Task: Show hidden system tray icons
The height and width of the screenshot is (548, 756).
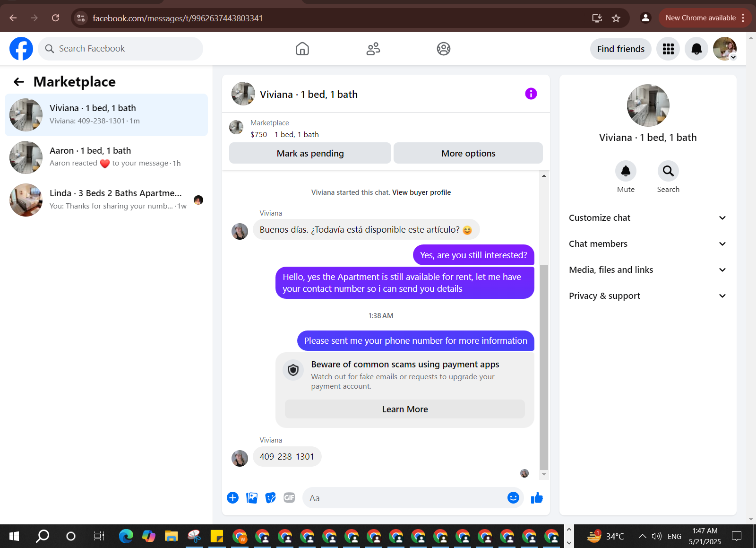Action: pyautogui.click(x=642, y=536)
